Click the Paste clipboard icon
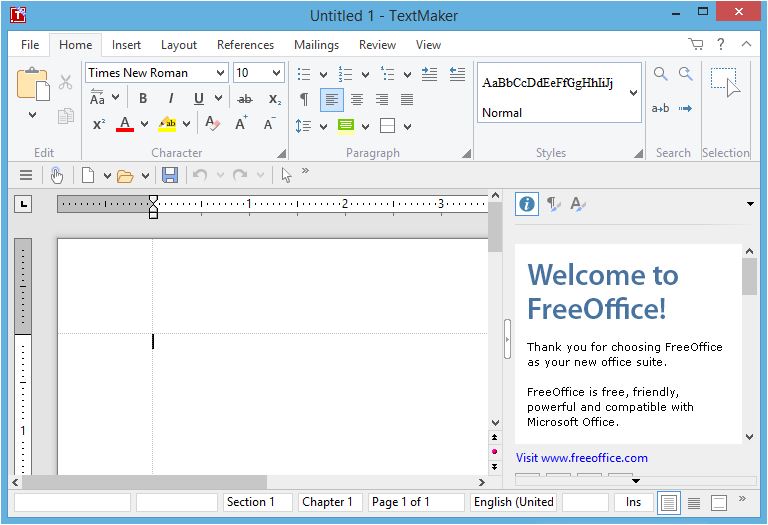Image resolution: width=768 pixels, height=525 pixels. coord(33,84)
